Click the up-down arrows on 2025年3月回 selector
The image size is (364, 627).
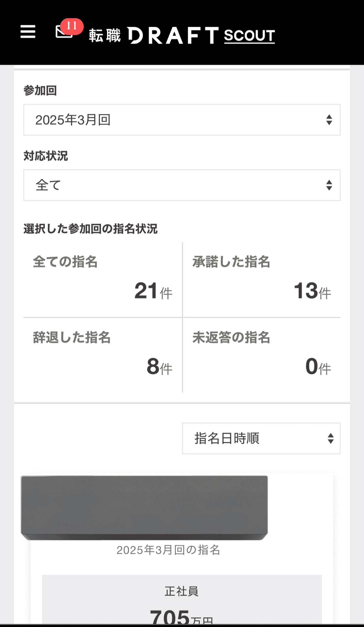click(329, 120)
